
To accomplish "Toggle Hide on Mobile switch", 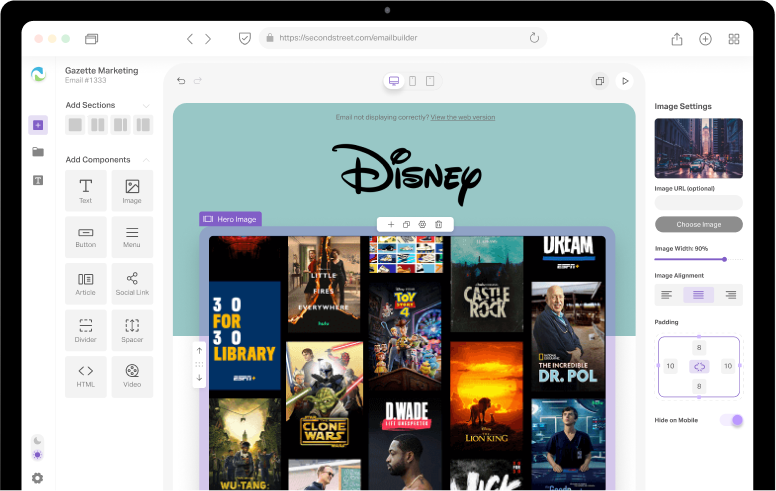I will pos(731,420).
